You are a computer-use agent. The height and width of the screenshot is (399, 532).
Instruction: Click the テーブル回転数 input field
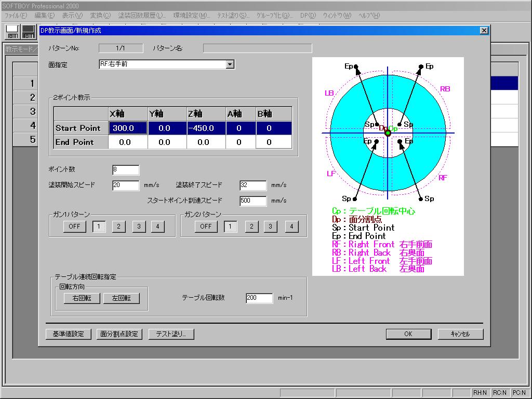[259, 298]
